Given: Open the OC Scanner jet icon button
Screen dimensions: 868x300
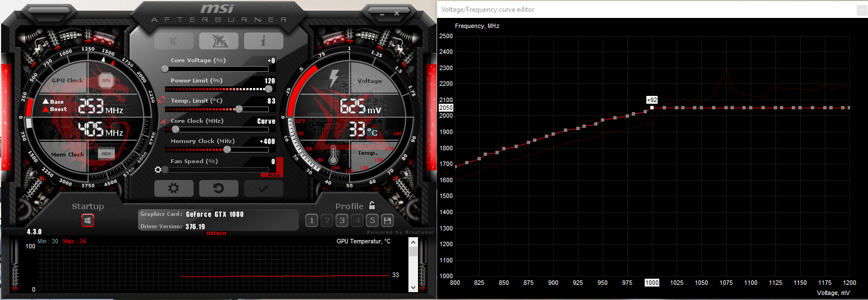Looking at the screenshot, I should point(219,41).
